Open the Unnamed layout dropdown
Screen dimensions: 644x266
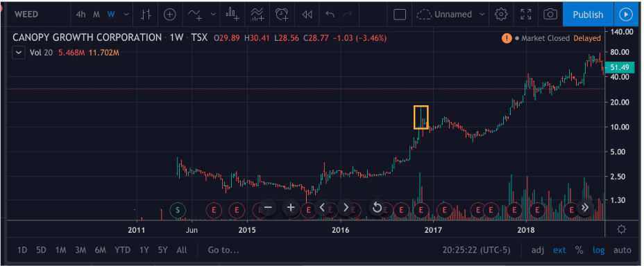click(x=450, y=15)
